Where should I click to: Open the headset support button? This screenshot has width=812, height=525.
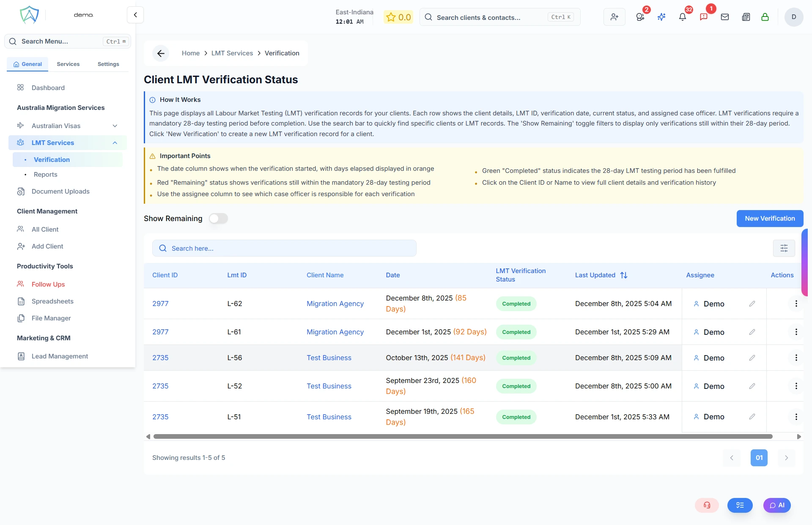[707, 505]
